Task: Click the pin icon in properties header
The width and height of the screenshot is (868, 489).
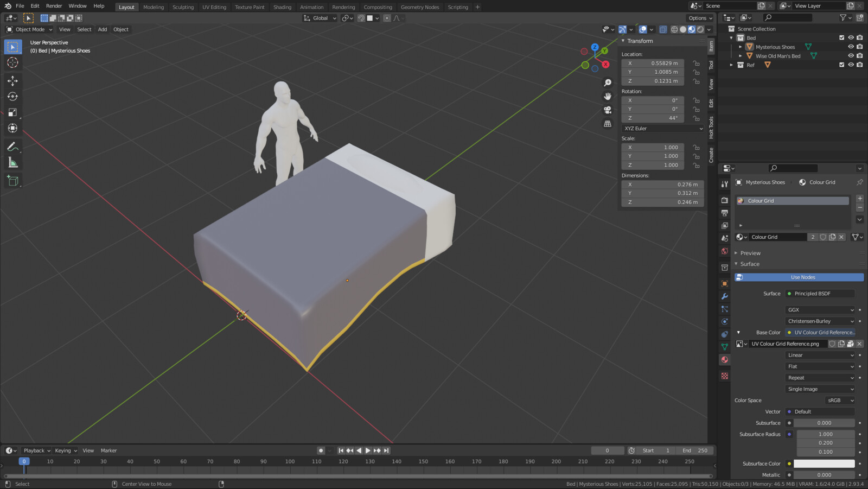Action: point(859,182)
